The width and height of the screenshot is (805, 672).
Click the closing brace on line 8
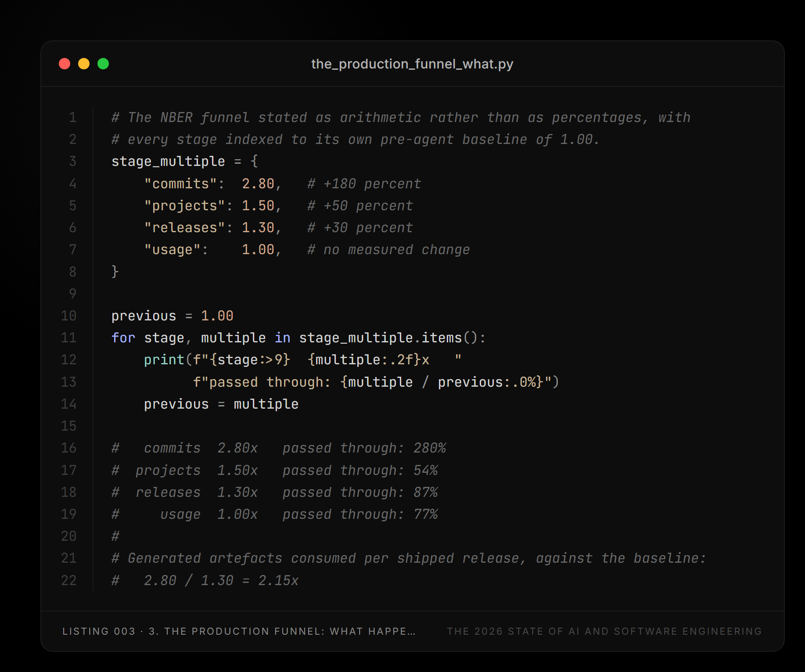tap(115, 271)
